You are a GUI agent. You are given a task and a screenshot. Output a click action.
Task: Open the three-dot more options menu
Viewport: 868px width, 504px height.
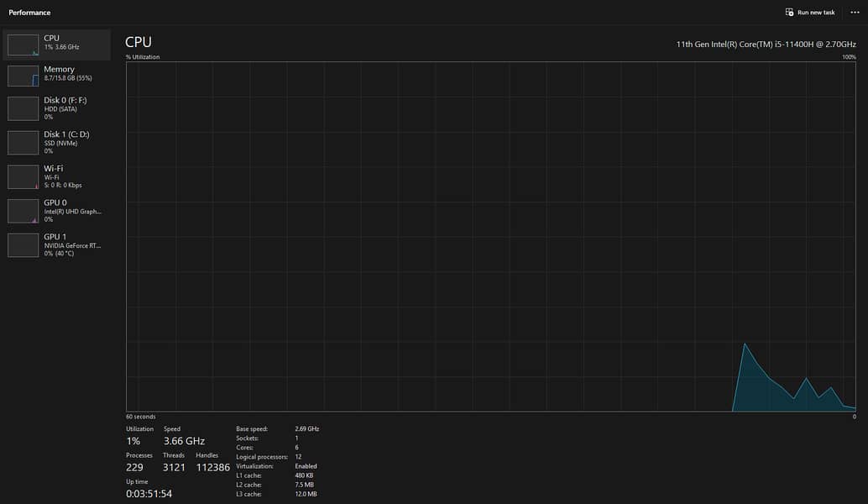pyautogui.click(x=855, y=13)
